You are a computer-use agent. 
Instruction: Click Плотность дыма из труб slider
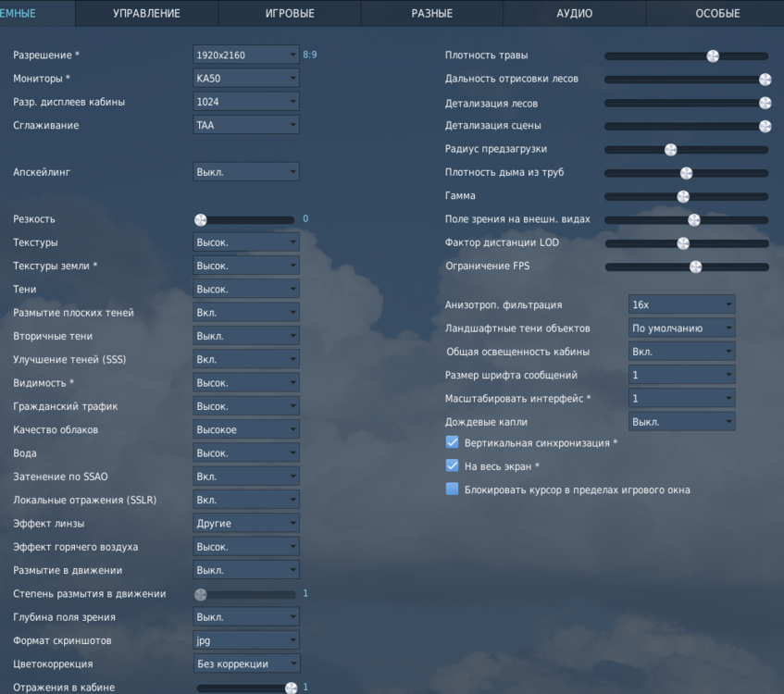point(686,173)
